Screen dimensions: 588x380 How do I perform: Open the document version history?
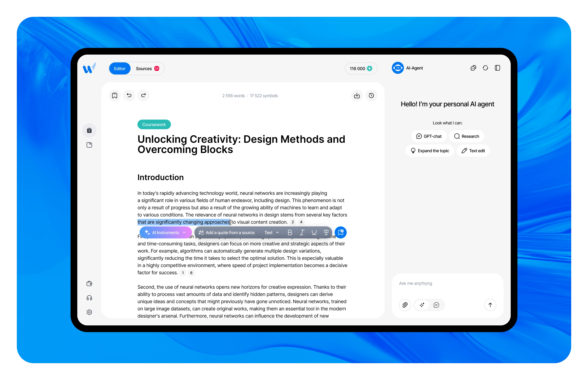point(371,96)
